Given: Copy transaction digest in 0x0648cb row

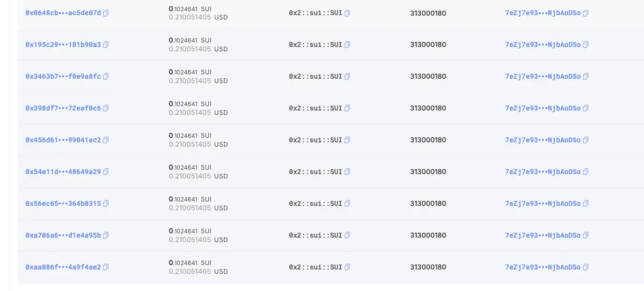Looking at the screenshot, I should click(586, 13).
